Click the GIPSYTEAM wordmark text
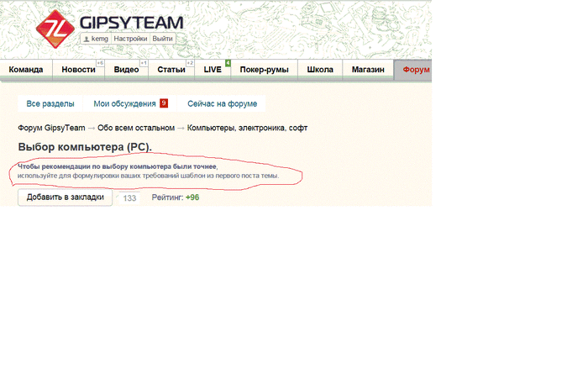 (x=131, y=24)
